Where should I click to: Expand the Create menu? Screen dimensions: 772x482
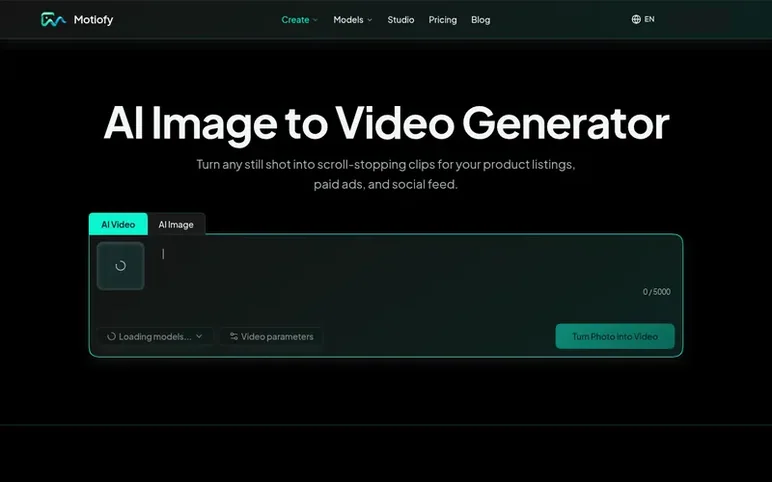299,20
